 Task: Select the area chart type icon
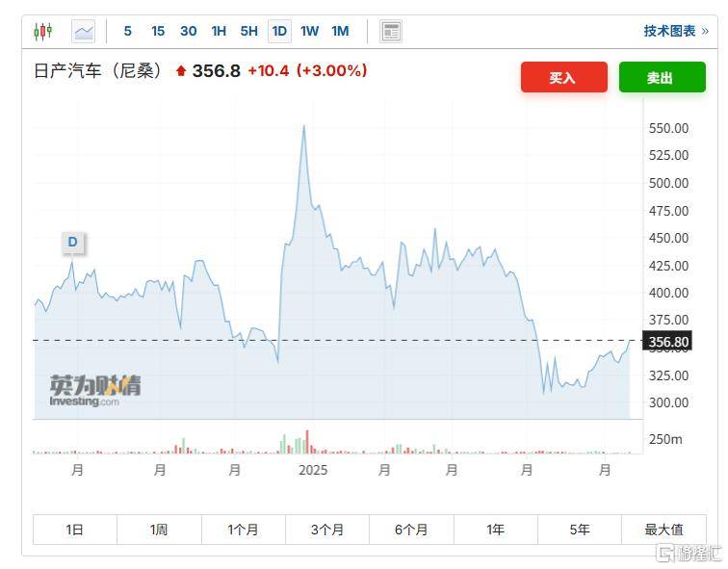[x=84, y=32]
